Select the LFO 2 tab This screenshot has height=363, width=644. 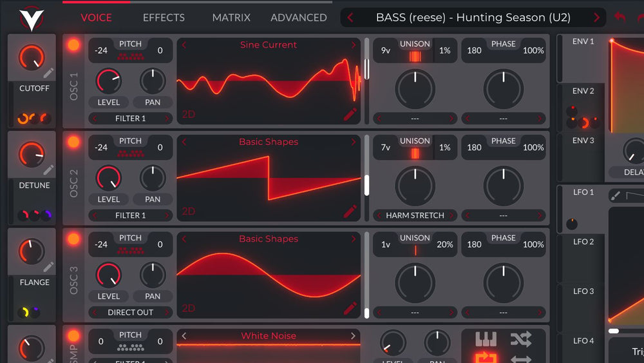click(583, 242)
